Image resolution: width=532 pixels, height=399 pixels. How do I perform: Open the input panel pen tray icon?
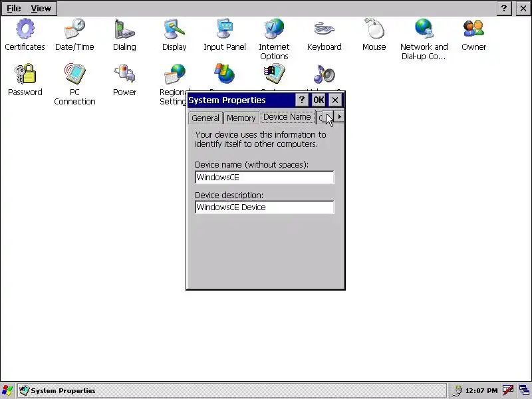tap(507, 390)
